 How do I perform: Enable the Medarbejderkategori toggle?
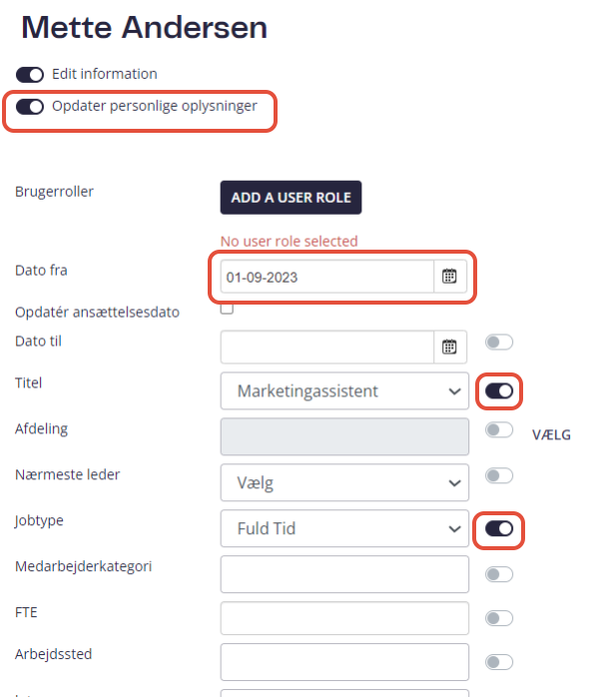coord(499,574)
